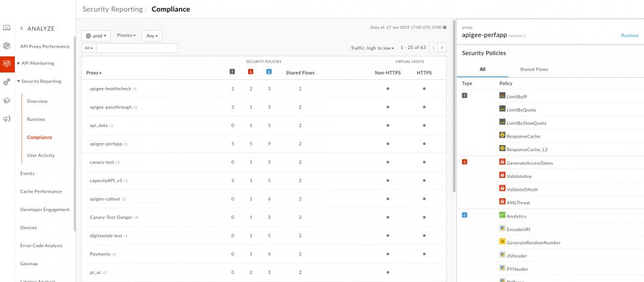Image resolution: width=644 pixels, height=282 pixels.
Task: Select the highlighted Analyze icon in left rail
Action: click(x=7, y=64)
